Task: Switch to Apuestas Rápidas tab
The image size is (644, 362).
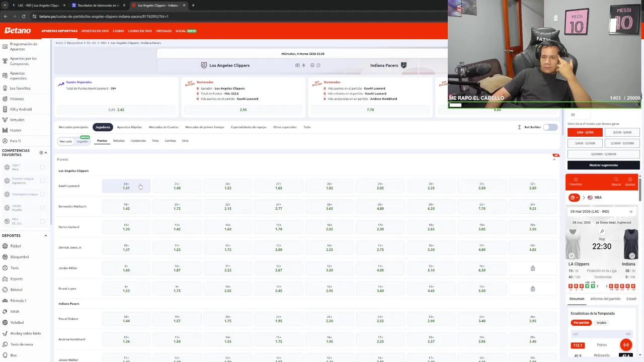Action: tap(129, 127)
